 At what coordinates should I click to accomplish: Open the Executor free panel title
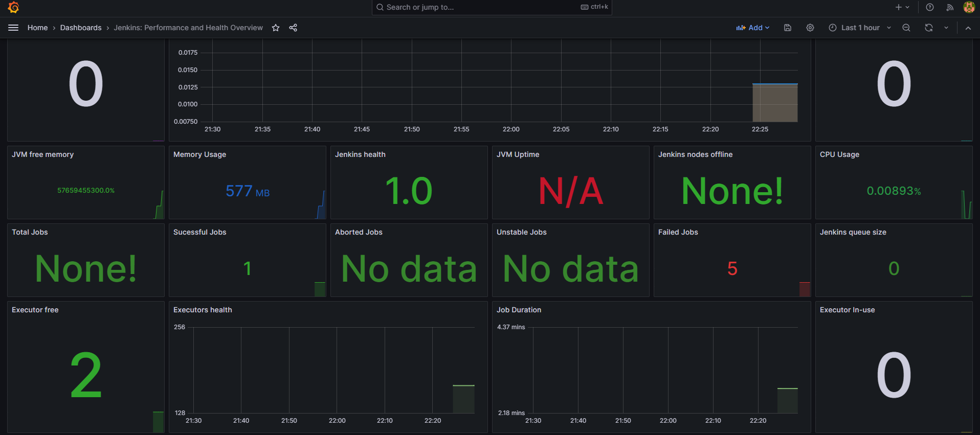tap(35, 310)
